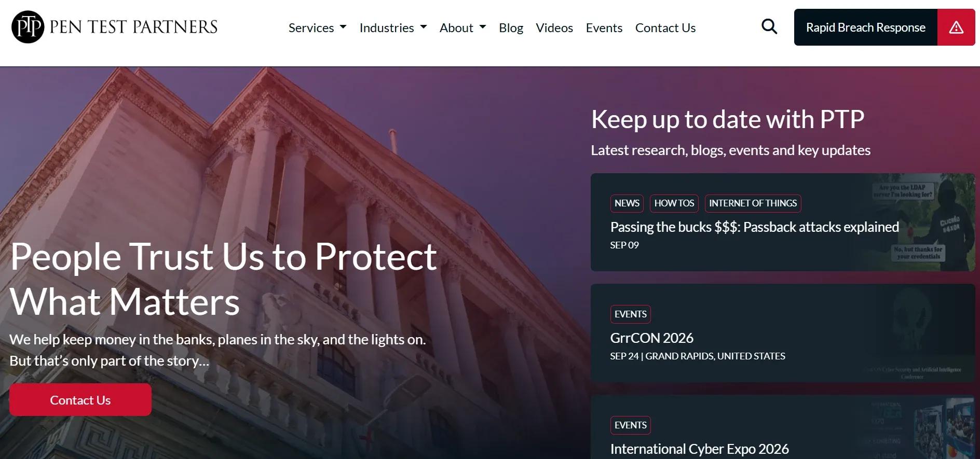980x459 pixels.
Task: Click the red warning triangle icon
Action: [956, 27]
